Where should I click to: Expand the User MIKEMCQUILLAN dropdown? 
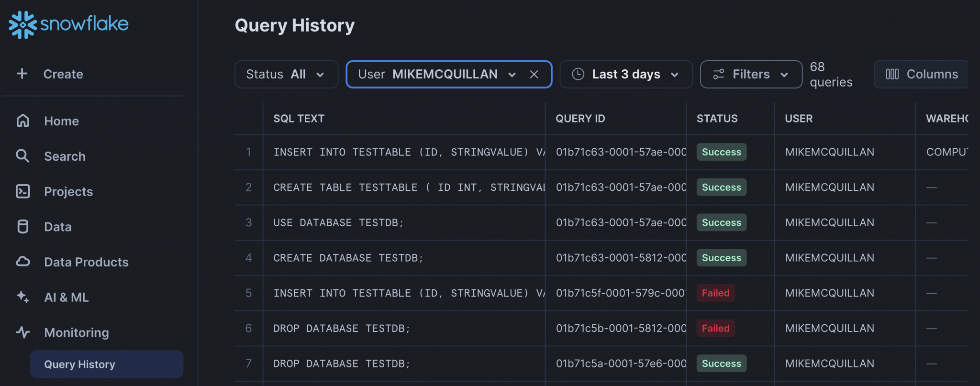512,75
